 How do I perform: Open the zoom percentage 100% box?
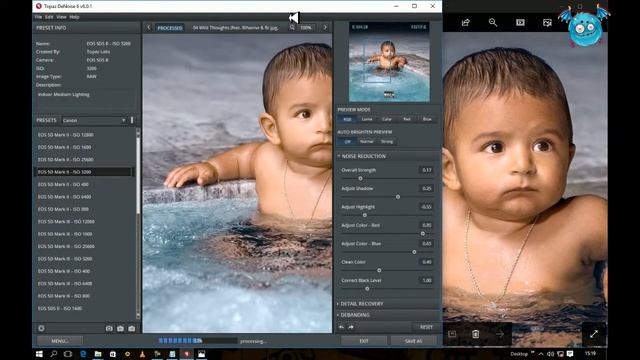306,28
